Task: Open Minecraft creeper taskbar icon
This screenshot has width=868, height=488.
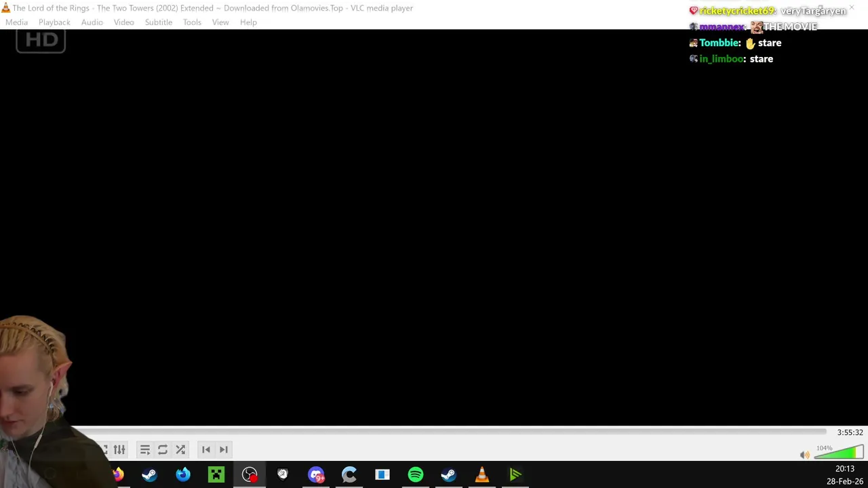Action: point(216,474)
